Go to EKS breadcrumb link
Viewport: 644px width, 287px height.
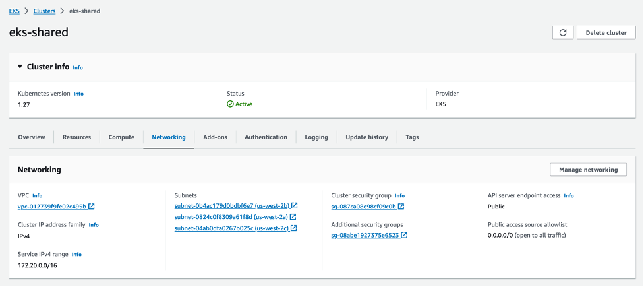coord(15,11)
